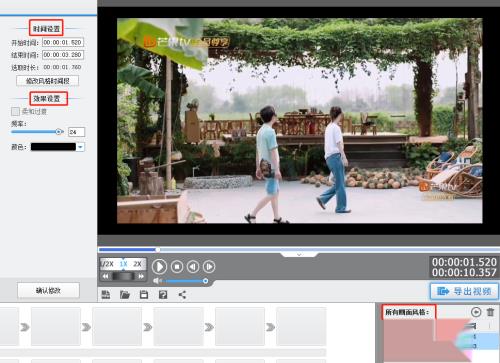Viewport: 500px width, 363px height.
Task: Click the 时间设置 section header
Action: (x=46, y=29)
